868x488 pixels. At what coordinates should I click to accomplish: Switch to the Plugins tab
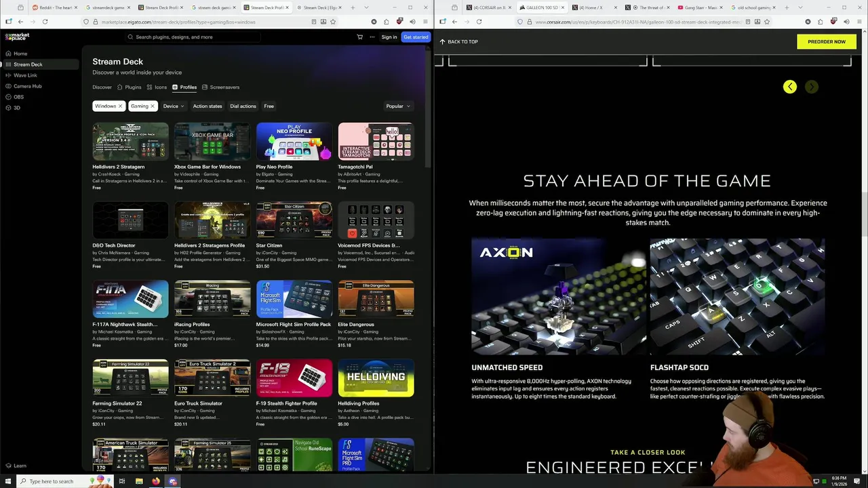(x=129, y=87)
